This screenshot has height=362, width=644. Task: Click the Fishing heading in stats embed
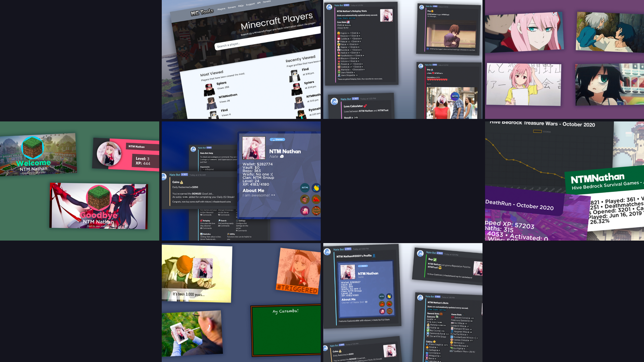[430, 342]
